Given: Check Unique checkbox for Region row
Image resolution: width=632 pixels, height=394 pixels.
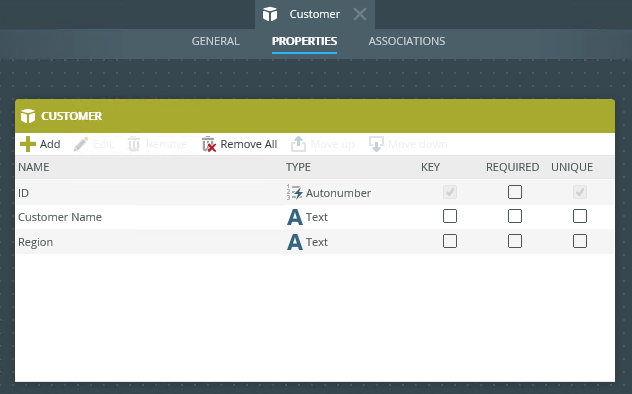Looking at the screenshot, I should (x=580, y=241).
